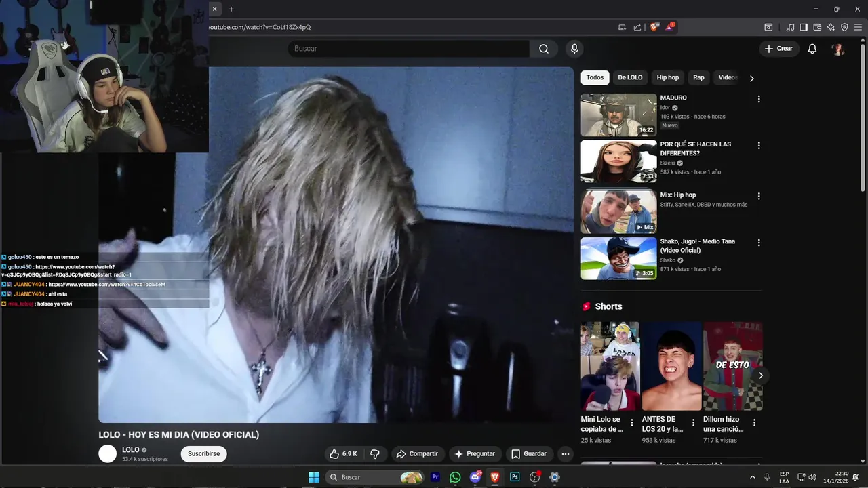Open a new browser tab with plus
868x488 pixels.
point(231,9)
